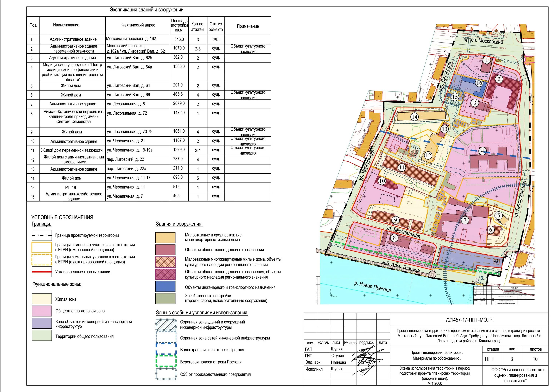Click the red line legend symbol
Viewport: 555px width, 392px height.
[42, 272]
